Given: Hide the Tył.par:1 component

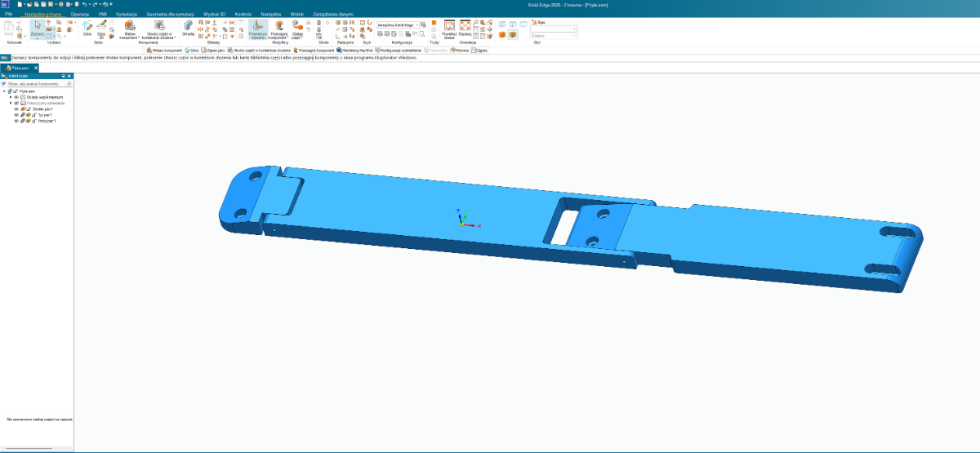Looking at the screenshot, I should pos(16,115).
